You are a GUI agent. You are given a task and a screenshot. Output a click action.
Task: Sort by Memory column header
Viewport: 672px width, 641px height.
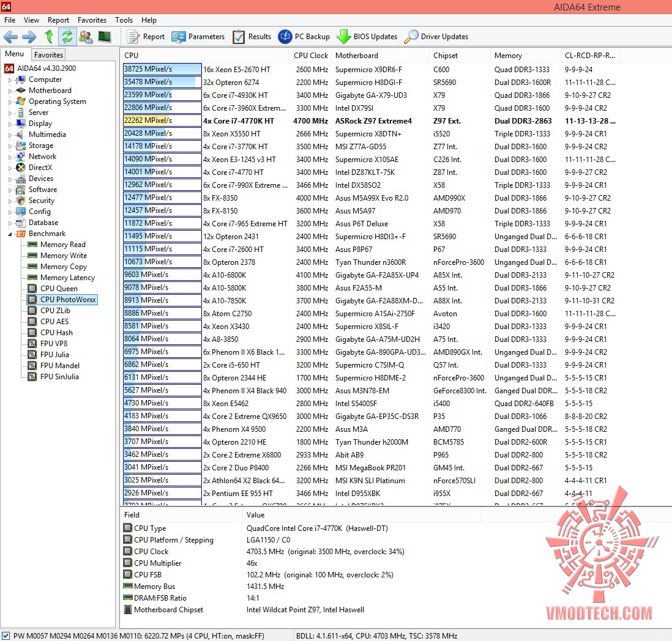[x=526, y=56]
